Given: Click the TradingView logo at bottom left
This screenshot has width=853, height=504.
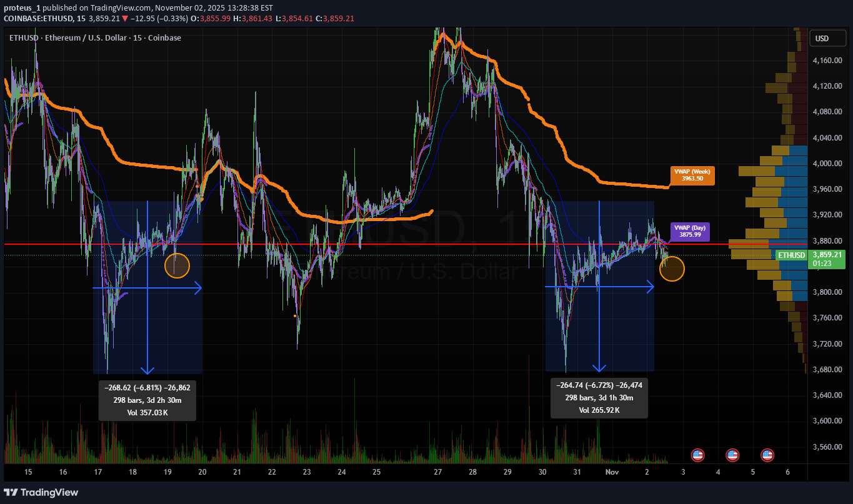Looking at the screenshot, I should (x=41, y=492).
